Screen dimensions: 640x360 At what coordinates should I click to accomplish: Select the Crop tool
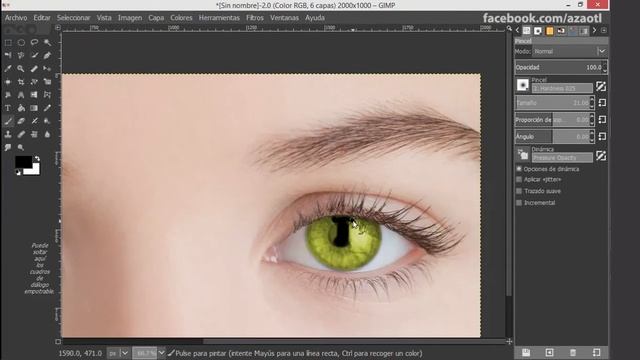click(x=21, y=82)
